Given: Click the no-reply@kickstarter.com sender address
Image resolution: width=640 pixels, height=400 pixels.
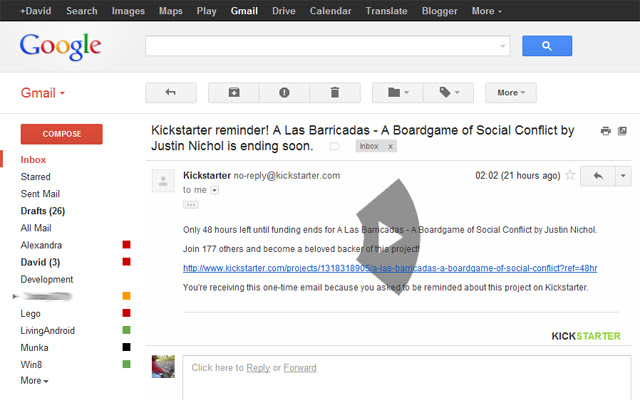Looking at the screenshot, I should tap(287, 176).
